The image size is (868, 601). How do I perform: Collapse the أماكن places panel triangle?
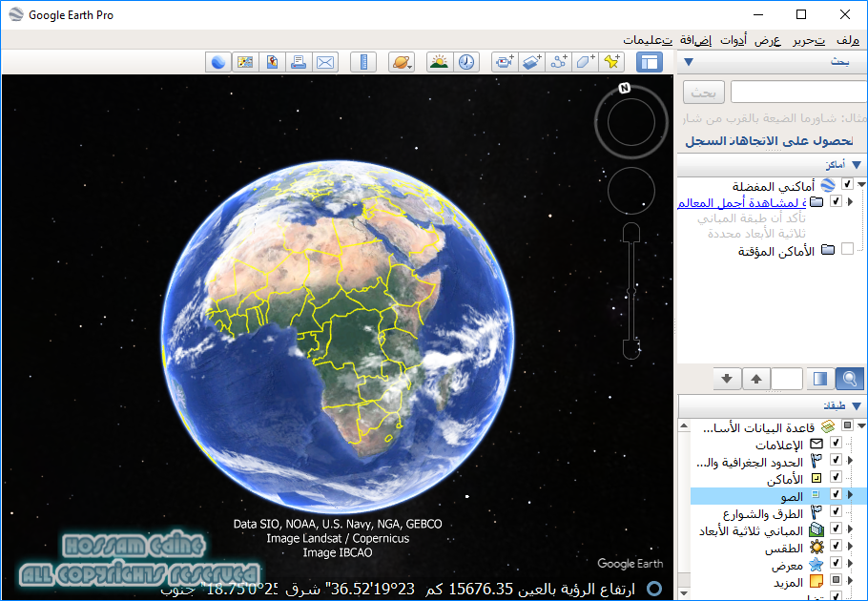click(857, 165)
